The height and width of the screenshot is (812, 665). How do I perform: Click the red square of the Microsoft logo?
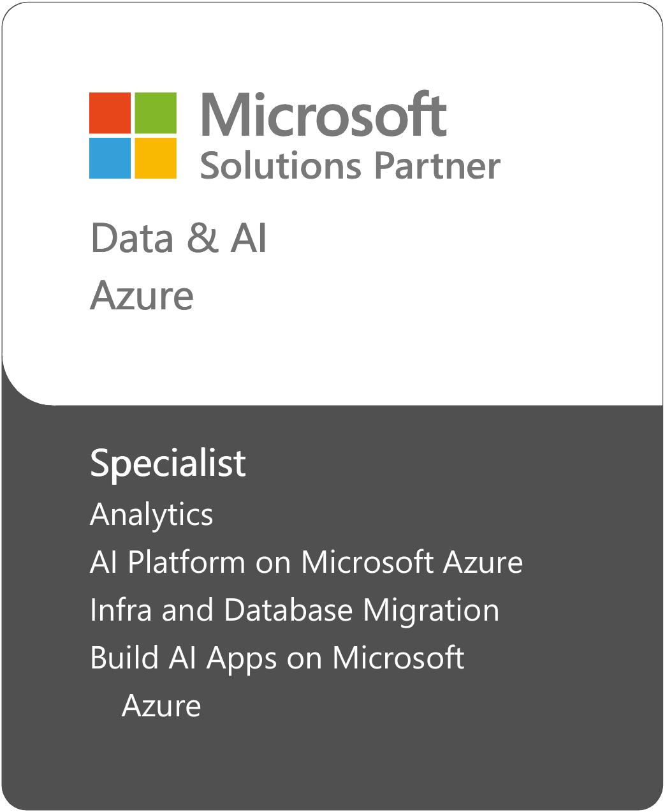pyautogui.click(x=110, y=113)
